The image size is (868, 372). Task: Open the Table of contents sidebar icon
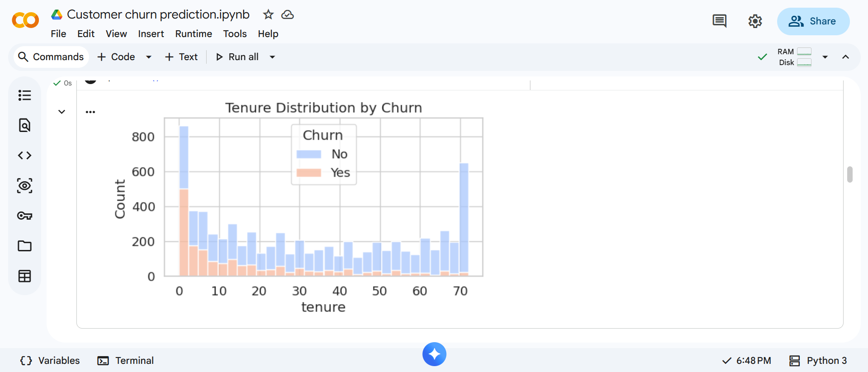coord(24,95)
